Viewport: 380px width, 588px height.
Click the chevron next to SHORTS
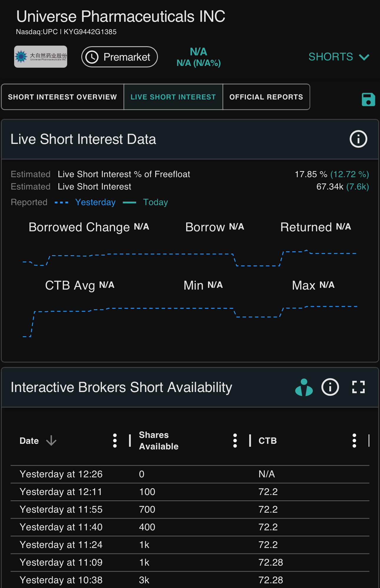[364, 57]
